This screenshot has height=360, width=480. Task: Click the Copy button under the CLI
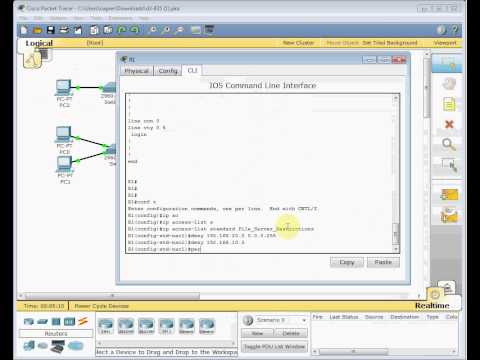pyautogui.click(x=347, y=262)
